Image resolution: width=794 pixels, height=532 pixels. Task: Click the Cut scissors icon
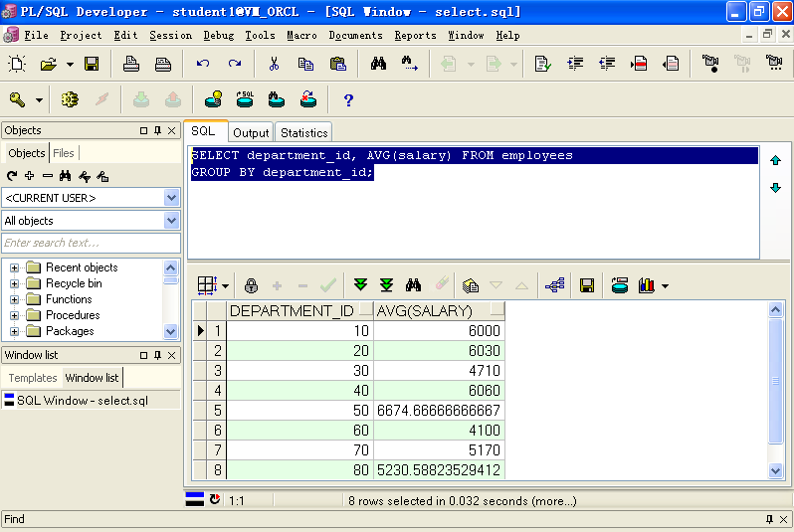tap(273, 64)
